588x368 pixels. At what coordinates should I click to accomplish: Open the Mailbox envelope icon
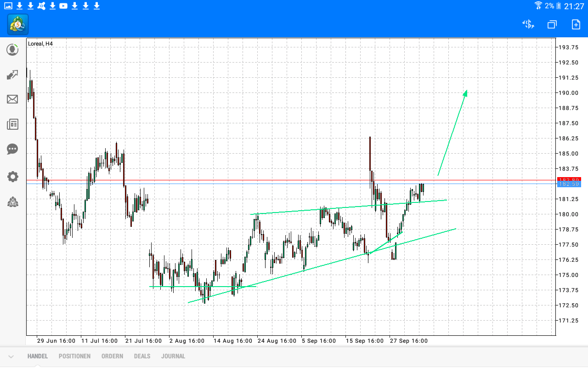pos(12,99)
